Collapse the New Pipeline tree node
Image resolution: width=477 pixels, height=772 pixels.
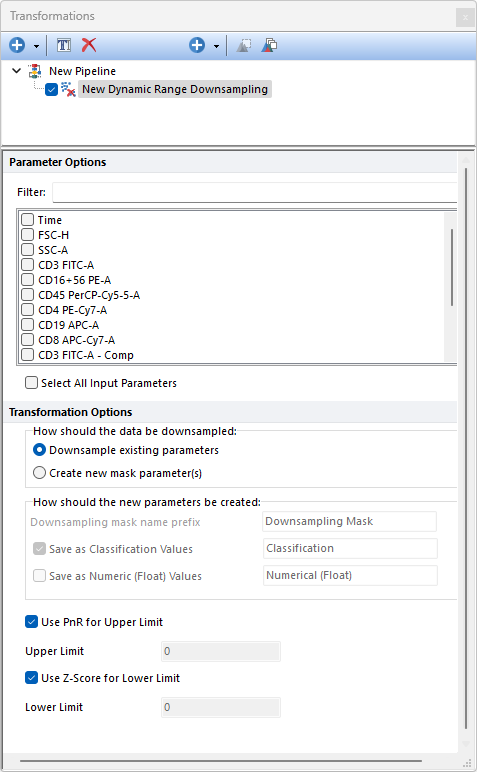[x=16, y=71]
